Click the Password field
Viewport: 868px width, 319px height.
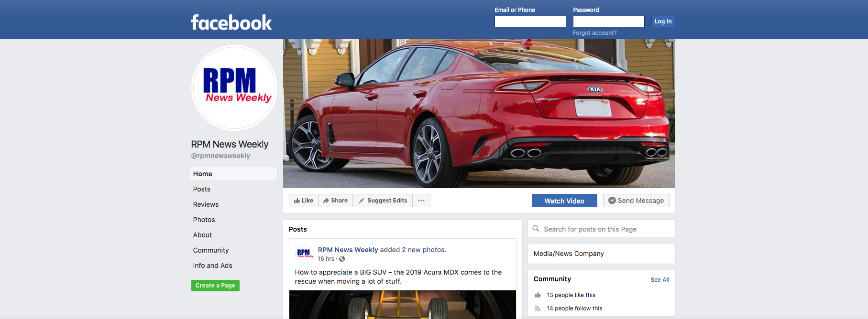coord(609,21)
